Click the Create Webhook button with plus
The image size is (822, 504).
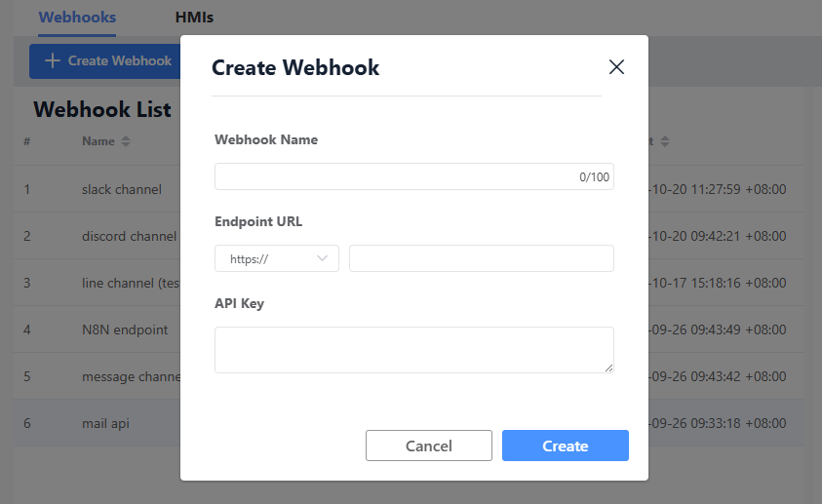[x=108, y=60]
